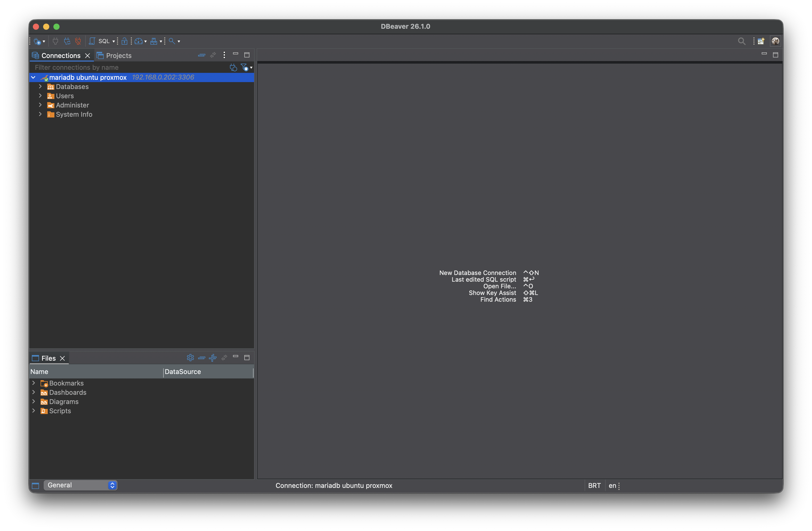The image size is (812, 531).
Task: Maximize the Connections panel
Action: point(247,55)
